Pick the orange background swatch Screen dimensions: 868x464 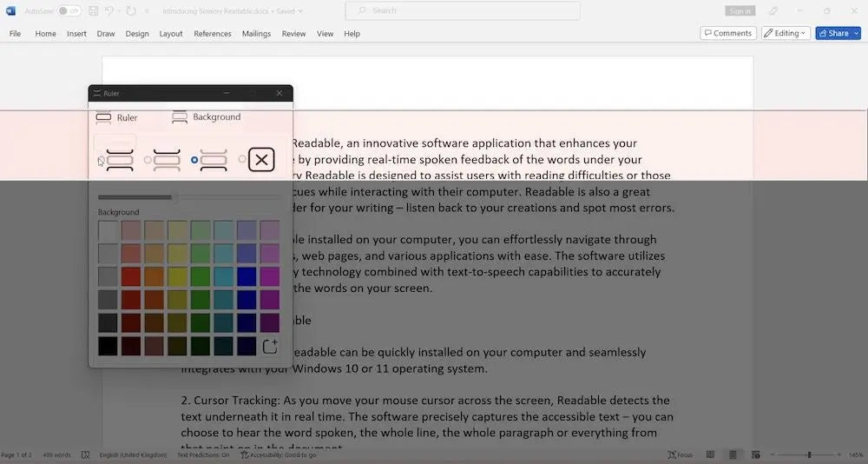click(x=155, y=276)
